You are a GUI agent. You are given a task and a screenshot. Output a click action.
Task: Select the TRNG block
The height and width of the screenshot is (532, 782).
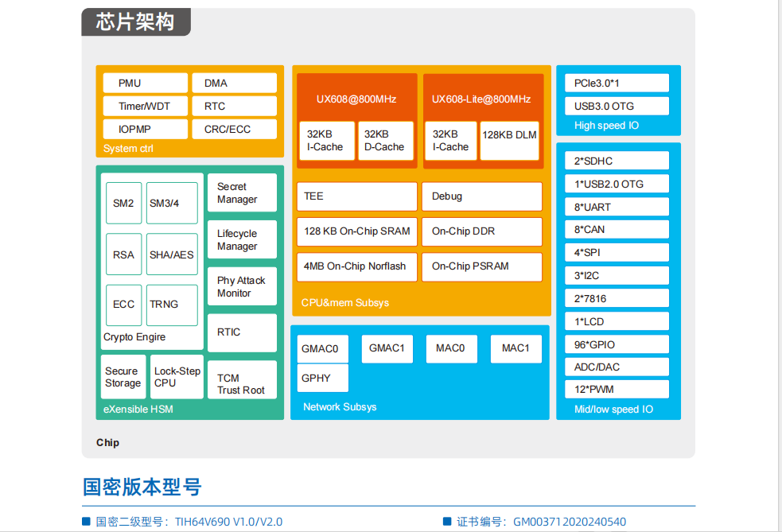pos(172,305)
